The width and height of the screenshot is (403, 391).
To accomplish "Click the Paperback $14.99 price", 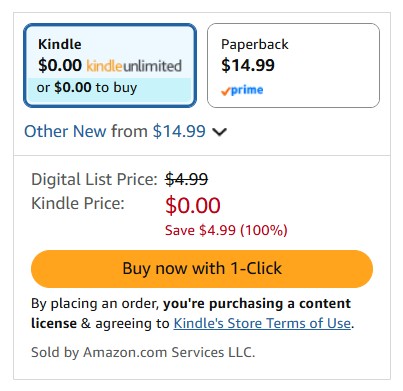I will 248,65.
